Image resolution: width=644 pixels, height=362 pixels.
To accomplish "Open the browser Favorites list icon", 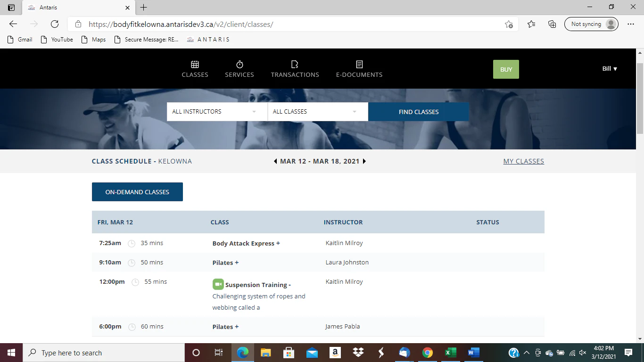I will click(531, 24).
